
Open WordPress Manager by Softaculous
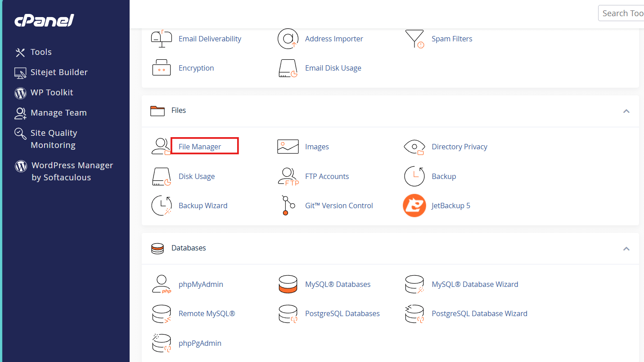point(72,171)
